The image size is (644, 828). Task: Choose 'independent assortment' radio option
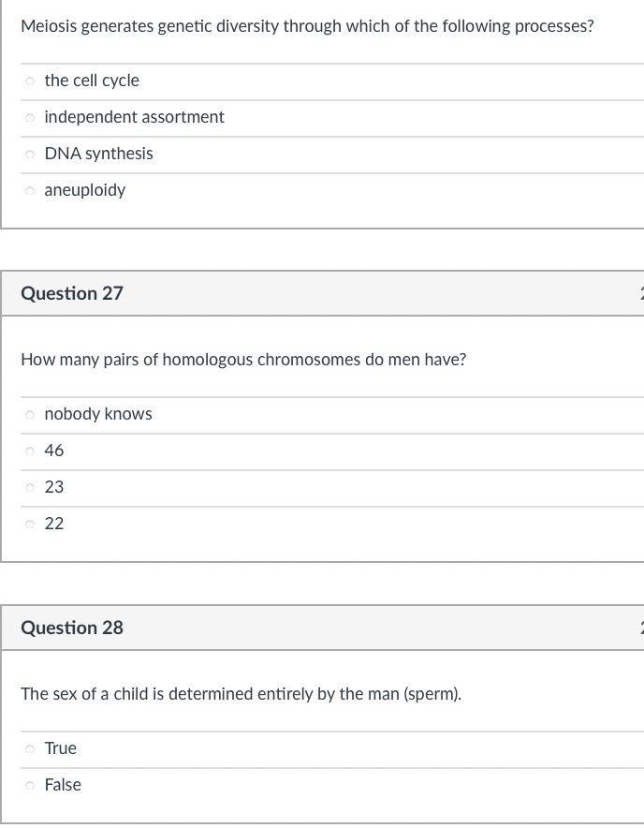31,118
